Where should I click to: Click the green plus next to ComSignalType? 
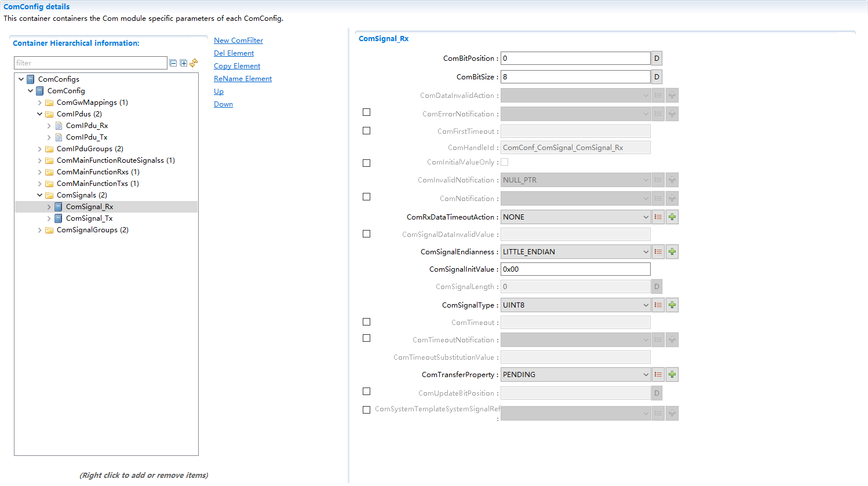tap(672, 305)
